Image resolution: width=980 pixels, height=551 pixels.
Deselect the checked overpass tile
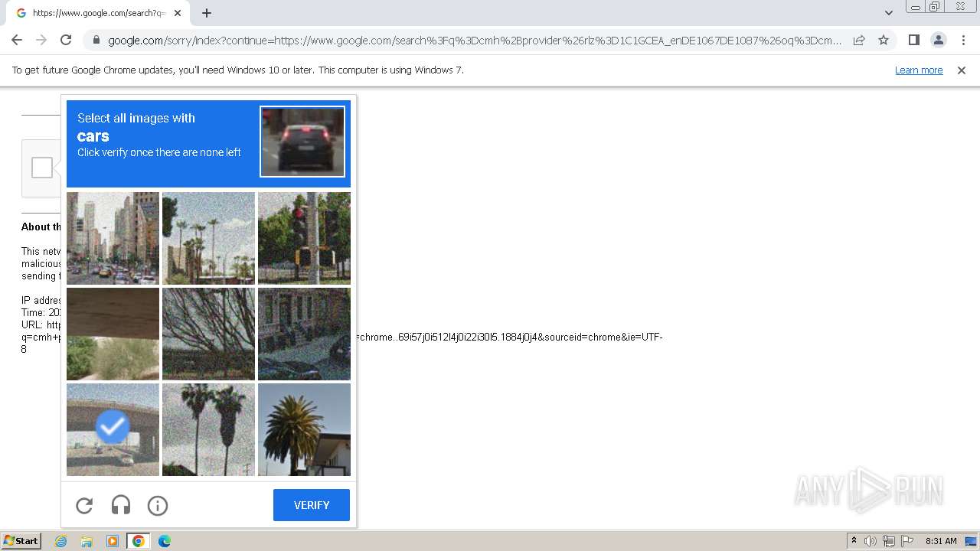click(x=113, y=429)
